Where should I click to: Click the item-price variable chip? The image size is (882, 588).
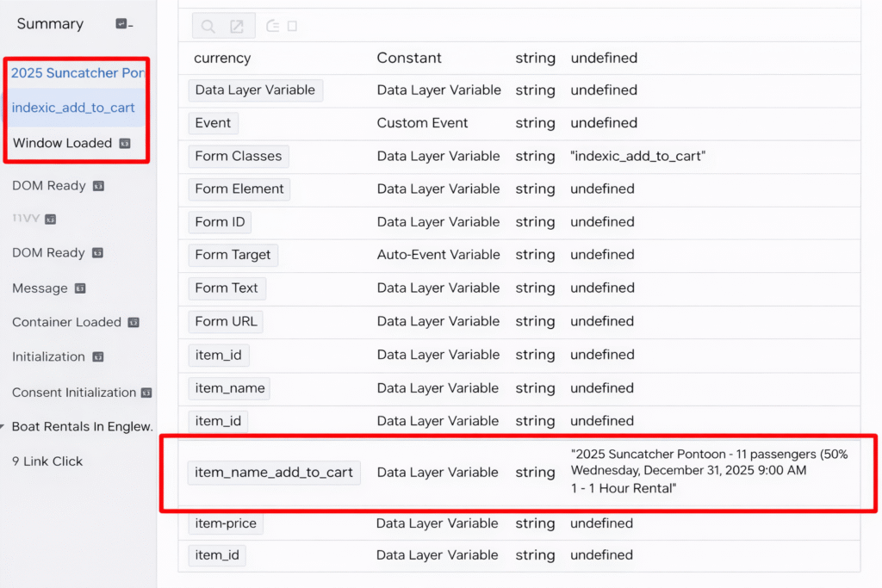226,523
